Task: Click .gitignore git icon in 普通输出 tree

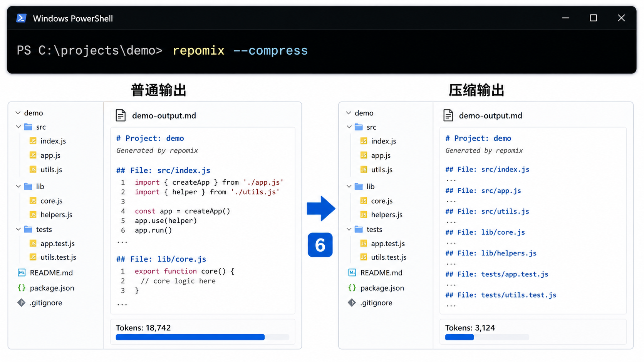Action: (x=22, y=303)
